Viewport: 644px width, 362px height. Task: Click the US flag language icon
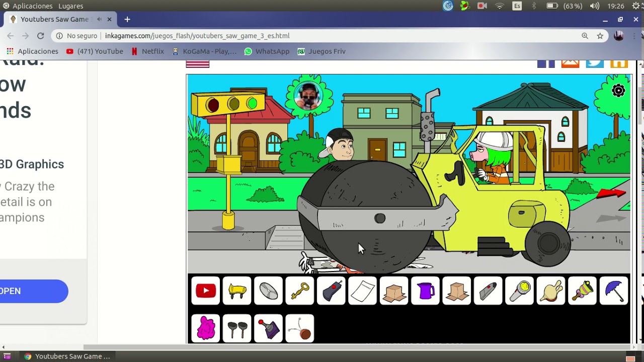pos(198,64)
